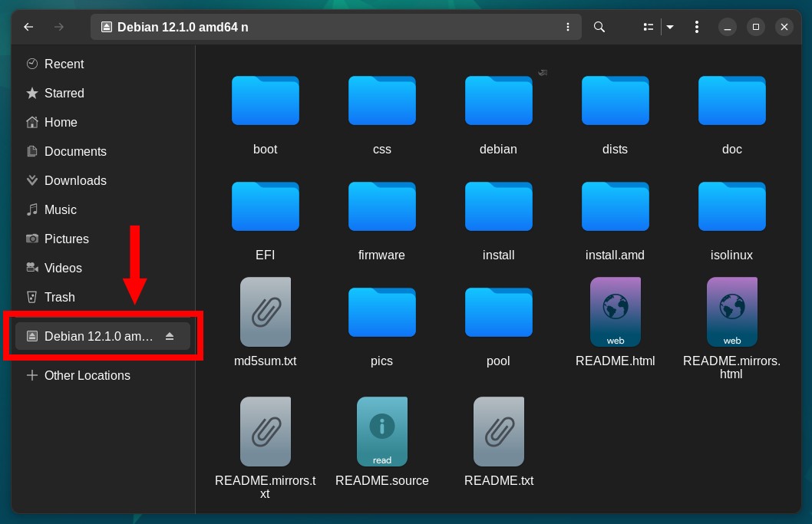Open Starred in the sidebar
This screenshot has height=524, width=812.
coord(103,93)
